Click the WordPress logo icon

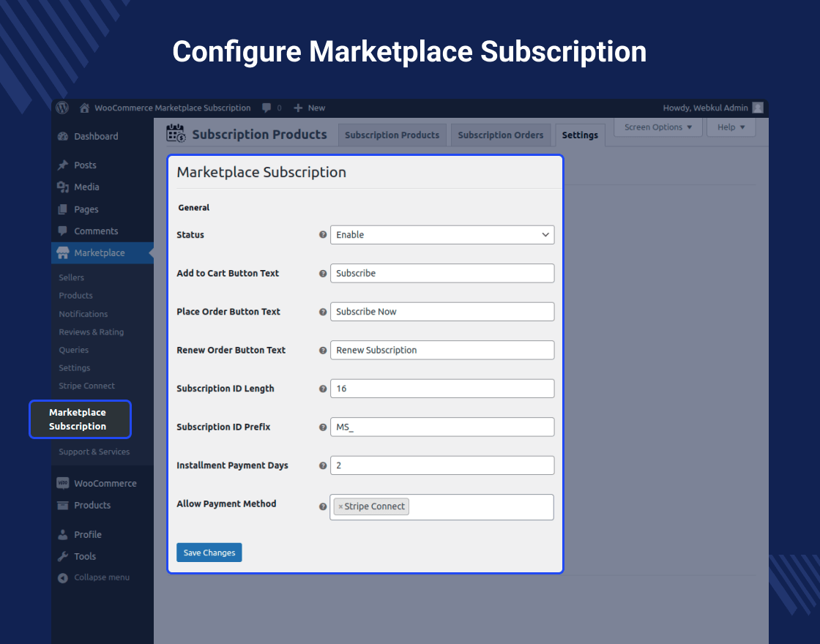coord(63,108)
